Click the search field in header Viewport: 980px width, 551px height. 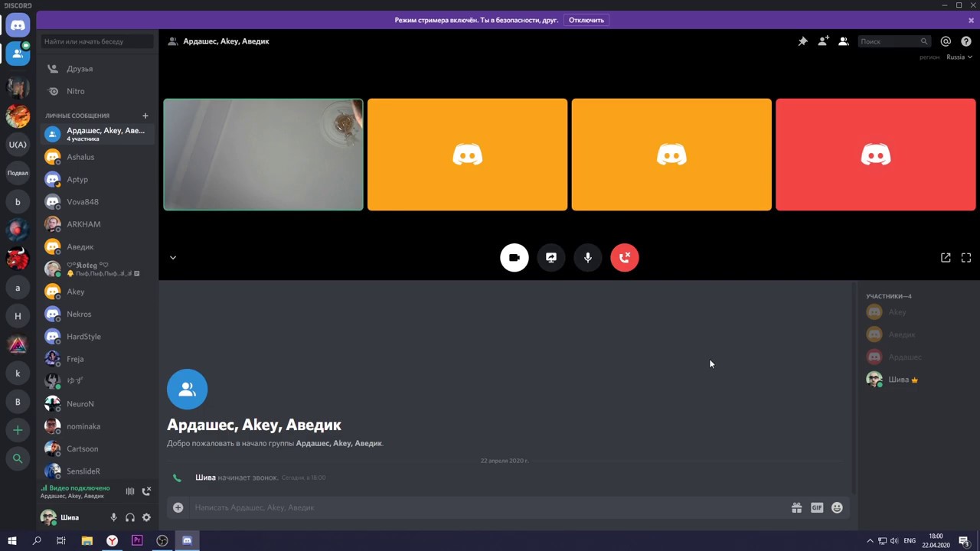tap(893, 41)
